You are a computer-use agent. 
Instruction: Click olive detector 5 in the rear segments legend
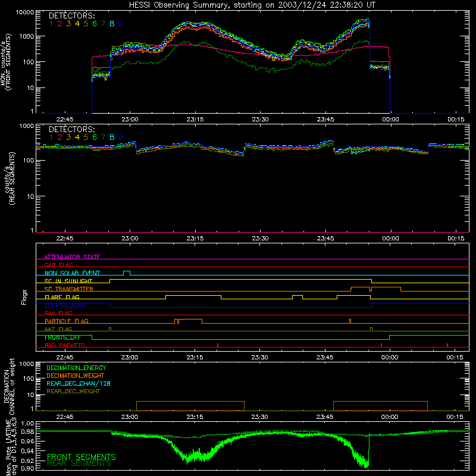pyautogui.click(x=86, y=137)
